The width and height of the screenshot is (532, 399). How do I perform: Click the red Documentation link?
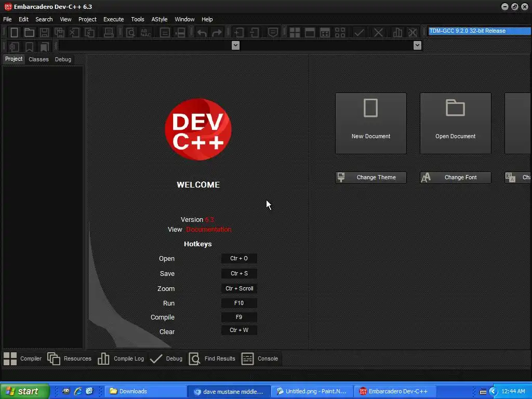(209, 230)
